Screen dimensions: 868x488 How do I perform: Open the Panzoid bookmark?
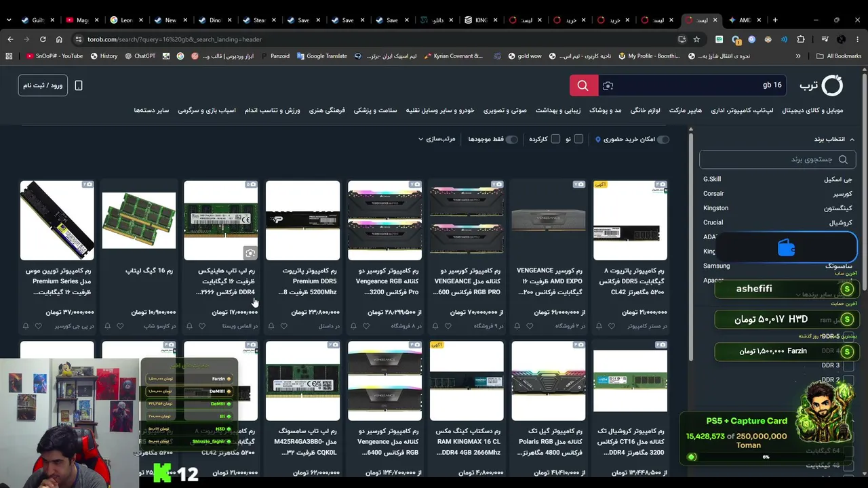[275, 56]
